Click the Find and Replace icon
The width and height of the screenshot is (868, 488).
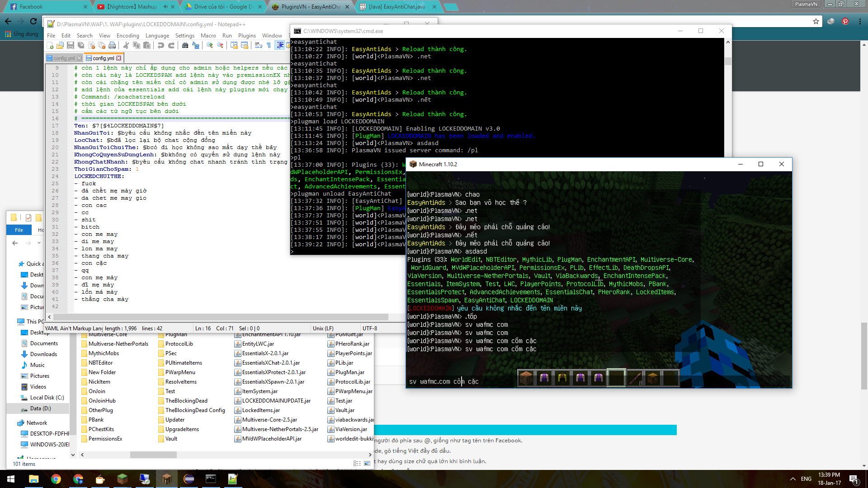(x=195, y=45)
